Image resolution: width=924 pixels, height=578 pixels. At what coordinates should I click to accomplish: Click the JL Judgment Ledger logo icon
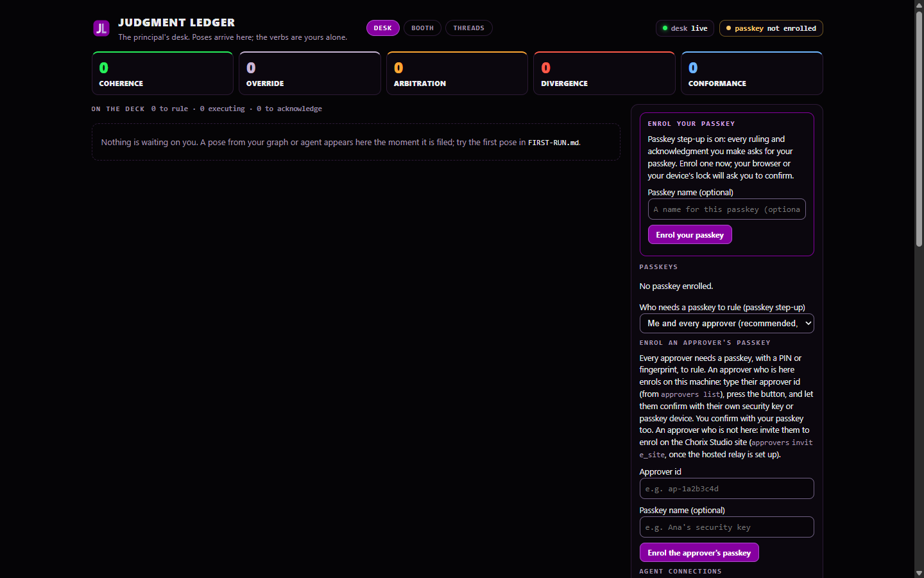pos(101,28)
